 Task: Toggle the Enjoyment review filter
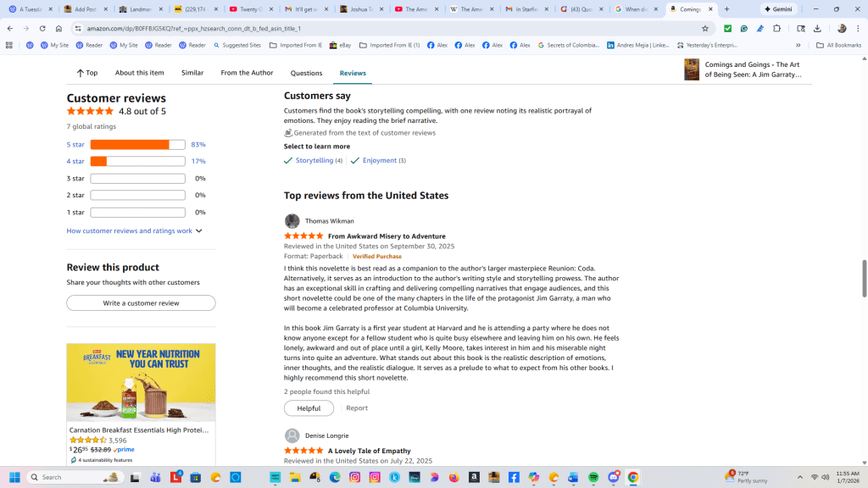(x=379, y=160)
